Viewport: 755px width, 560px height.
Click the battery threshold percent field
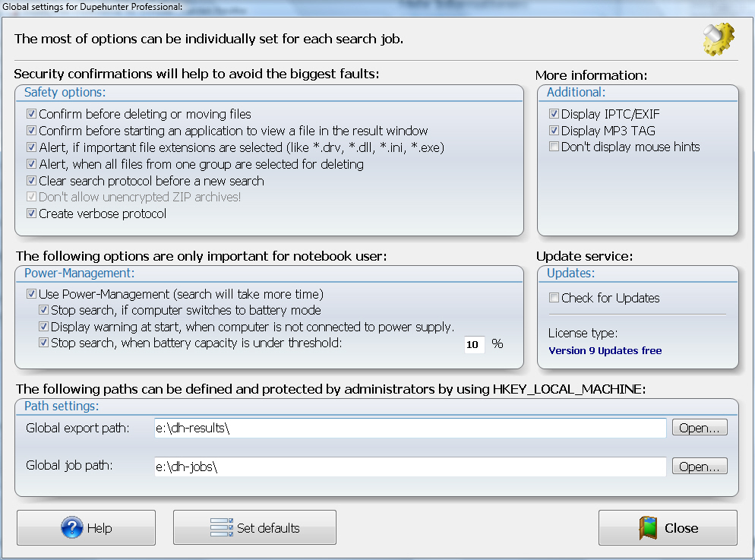click(474, 344)
